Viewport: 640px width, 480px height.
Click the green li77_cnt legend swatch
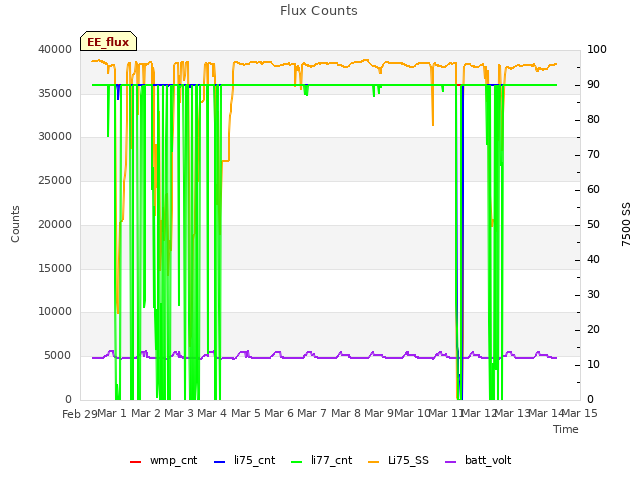[x=297, y=462]
